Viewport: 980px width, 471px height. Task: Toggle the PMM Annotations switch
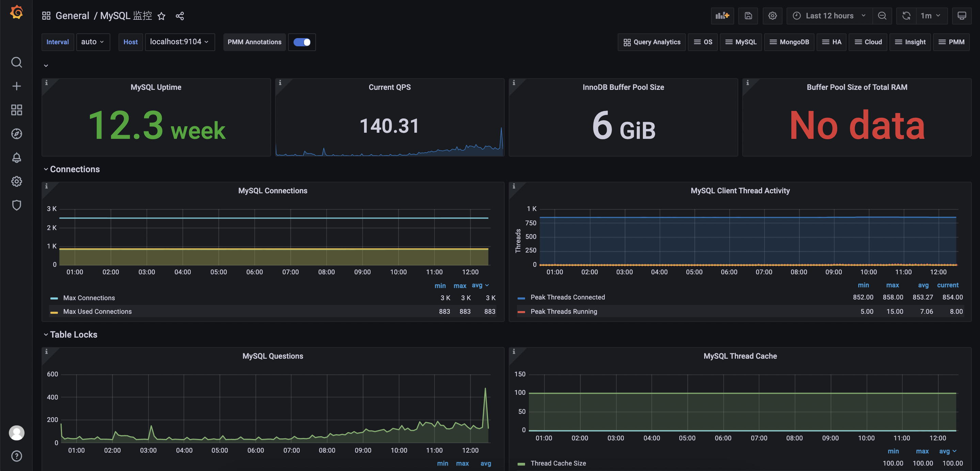302,42
